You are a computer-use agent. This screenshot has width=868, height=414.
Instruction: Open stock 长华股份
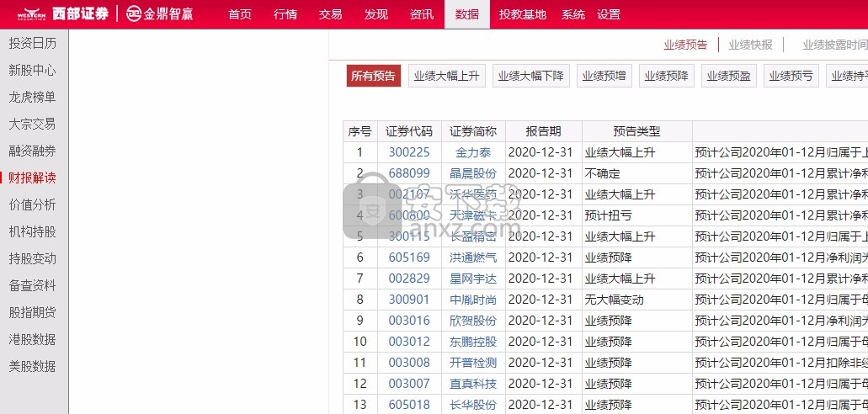[473, 405]
